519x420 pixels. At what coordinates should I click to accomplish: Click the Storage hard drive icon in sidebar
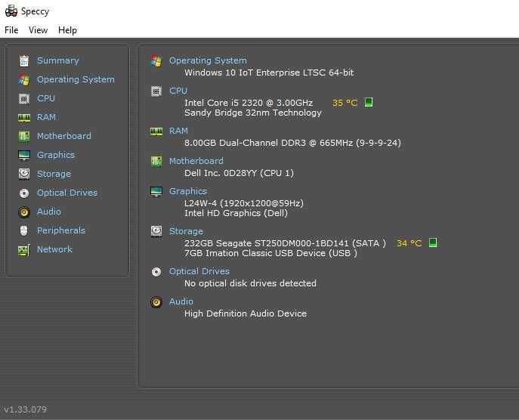click(24, 174)
